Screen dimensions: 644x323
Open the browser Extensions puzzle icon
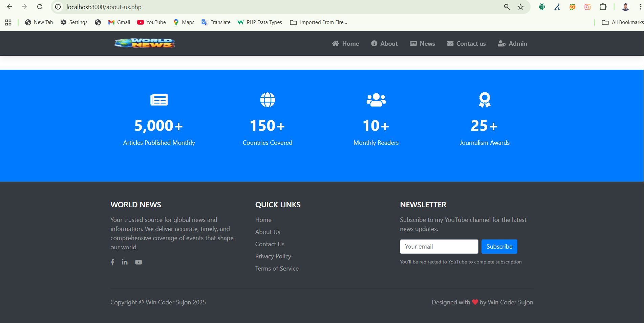point(603,7)
